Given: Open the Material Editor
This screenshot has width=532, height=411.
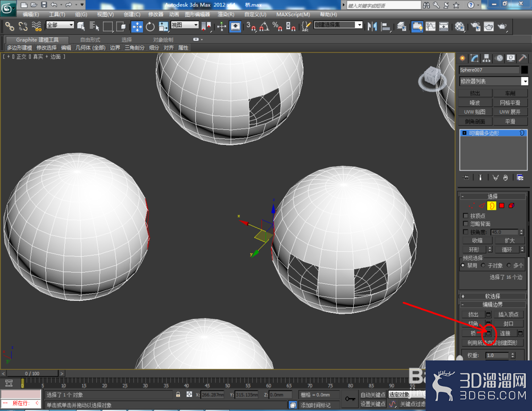Looking at the screenshot, I should click(460, 26).
